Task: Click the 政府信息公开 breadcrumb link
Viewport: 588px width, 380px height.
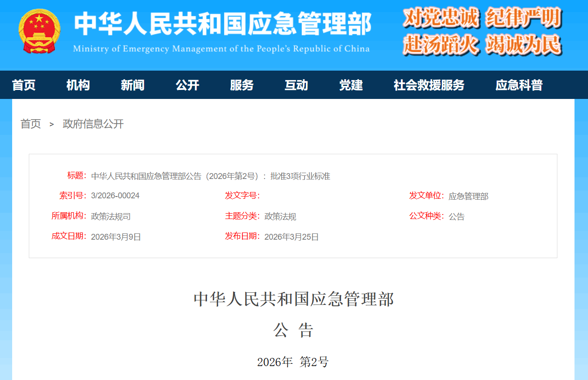Action: pyautogui.click(x=92, y=124)
